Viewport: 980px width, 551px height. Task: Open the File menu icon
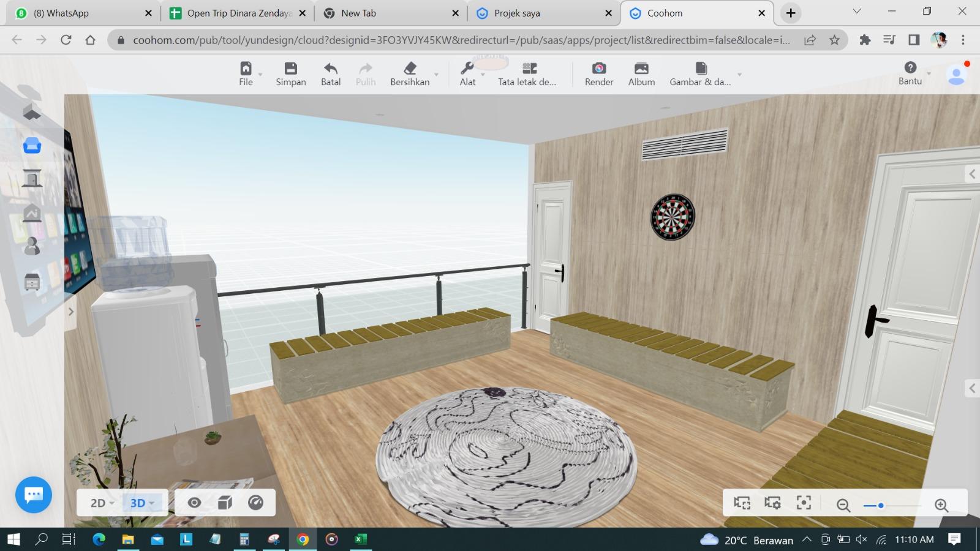pos(246,68)
